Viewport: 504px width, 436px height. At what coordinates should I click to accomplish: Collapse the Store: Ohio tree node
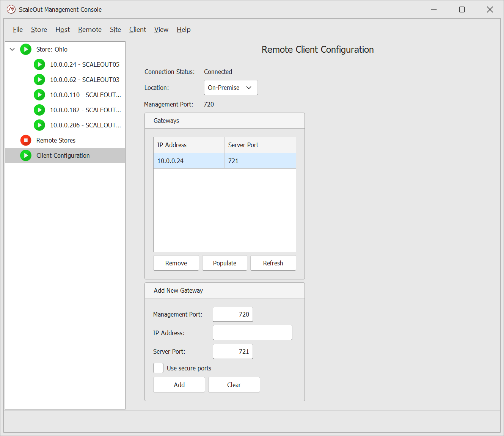click(x=12, y=49)
